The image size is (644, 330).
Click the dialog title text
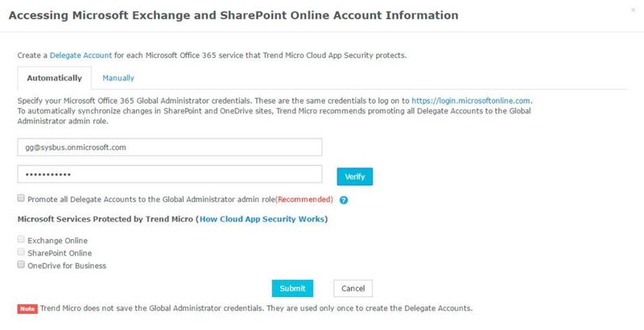[x=233, y=15]
